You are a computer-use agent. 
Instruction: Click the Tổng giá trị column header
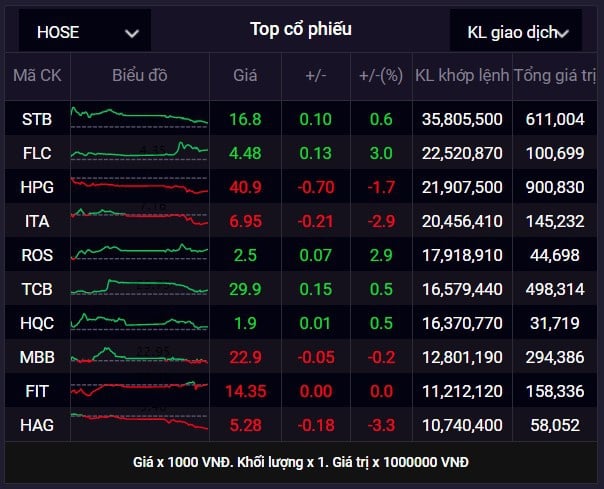tap(555, 76)
